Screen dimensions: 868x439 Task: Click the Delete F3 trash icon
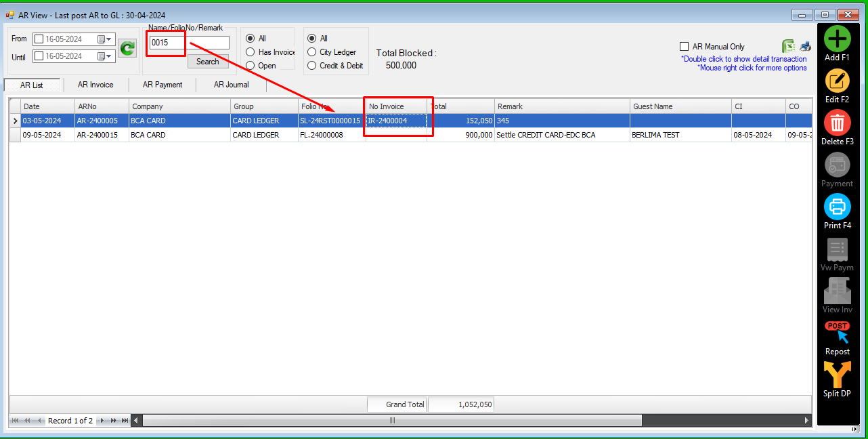837,123
